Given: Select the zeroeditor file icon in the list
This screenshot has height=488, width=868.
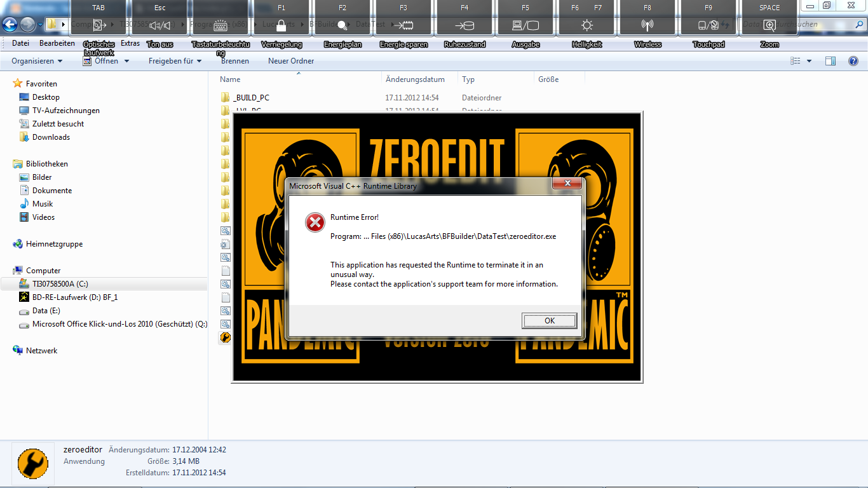Looking at the screenshot, I should pos(225,337).
